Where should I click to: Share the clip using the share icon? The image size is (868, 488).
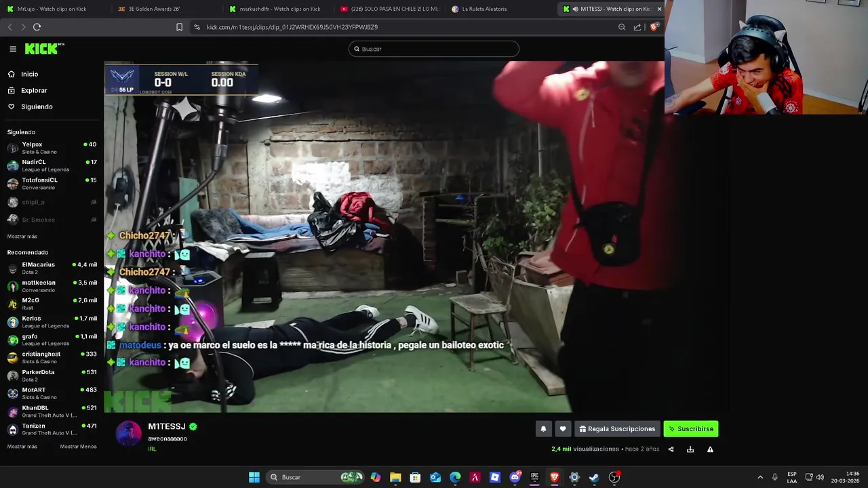click(671, 449)
